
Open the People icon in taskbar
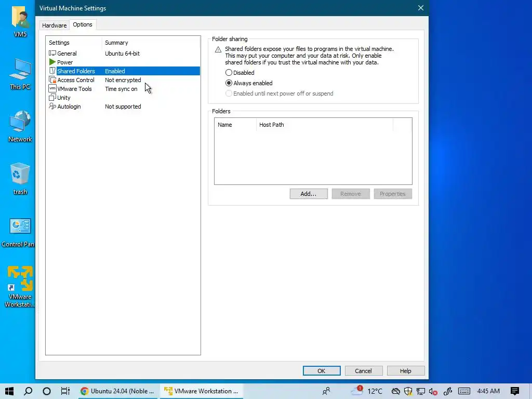click(x=326, y=391)
